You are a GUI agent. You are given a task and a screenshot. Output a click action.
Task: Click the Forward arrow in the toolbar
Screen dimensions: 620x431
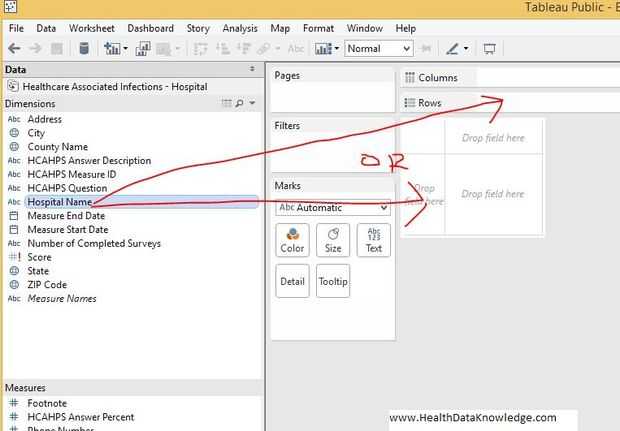36,49
